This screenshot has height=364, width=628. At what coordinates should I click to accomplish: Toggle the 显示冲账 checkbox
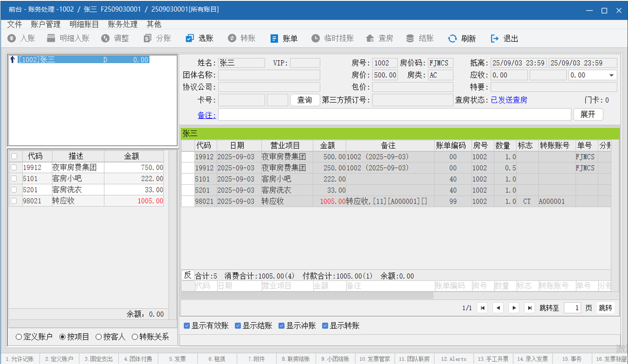(x=281, y=326)
